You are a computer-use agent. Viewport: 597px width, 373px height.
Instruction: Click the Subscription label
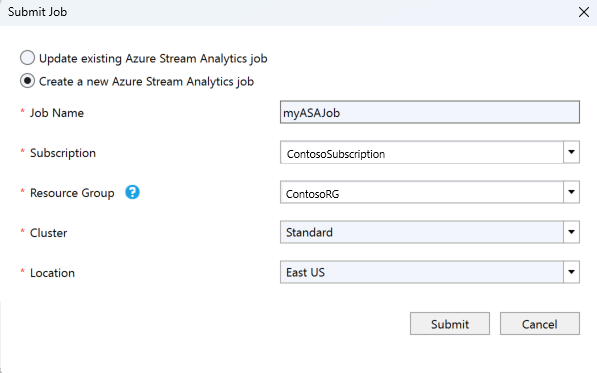[x=63, y=153]
